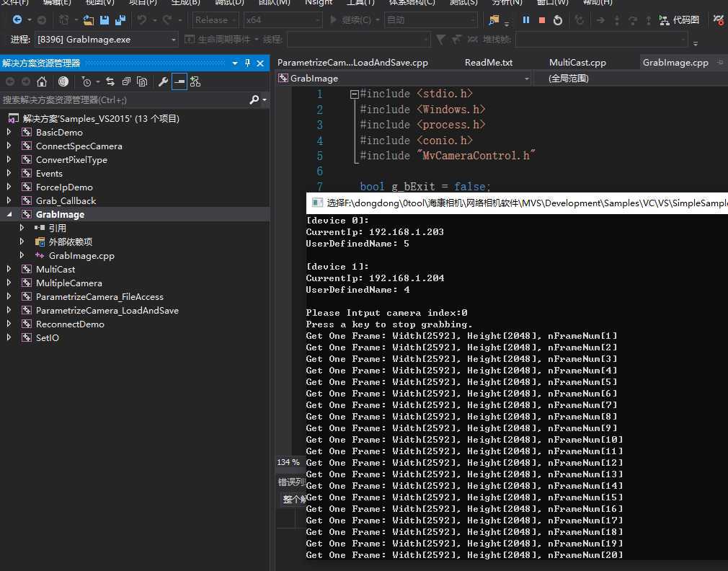Viewport: 728px width, 571px height.
Task: Expand the 外部依赖项 node
Action: point(22,242)
